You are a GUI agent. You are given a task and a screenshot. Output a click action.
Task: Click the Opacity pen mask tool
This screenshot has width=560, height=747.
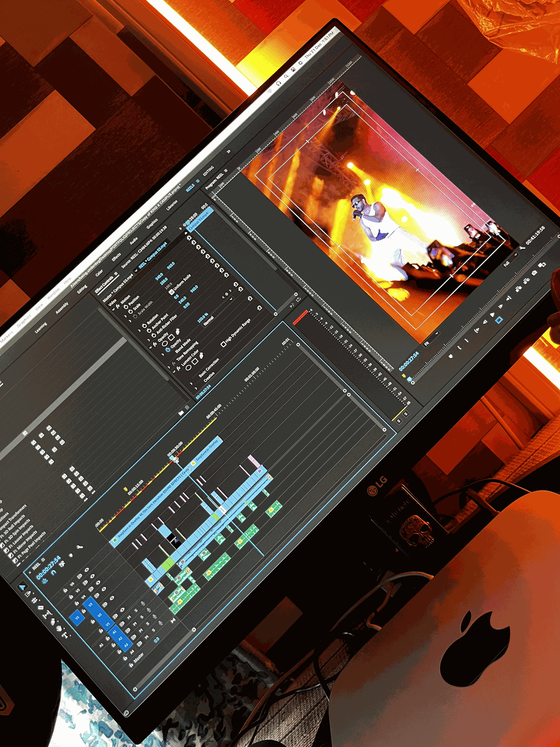178,332
